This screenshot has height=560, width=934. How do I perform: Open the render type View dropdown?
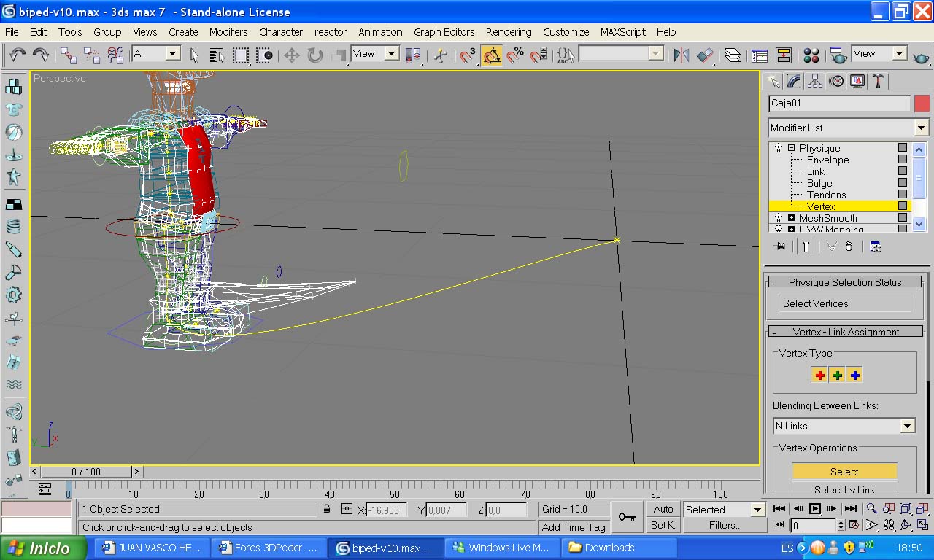[879, 53]
